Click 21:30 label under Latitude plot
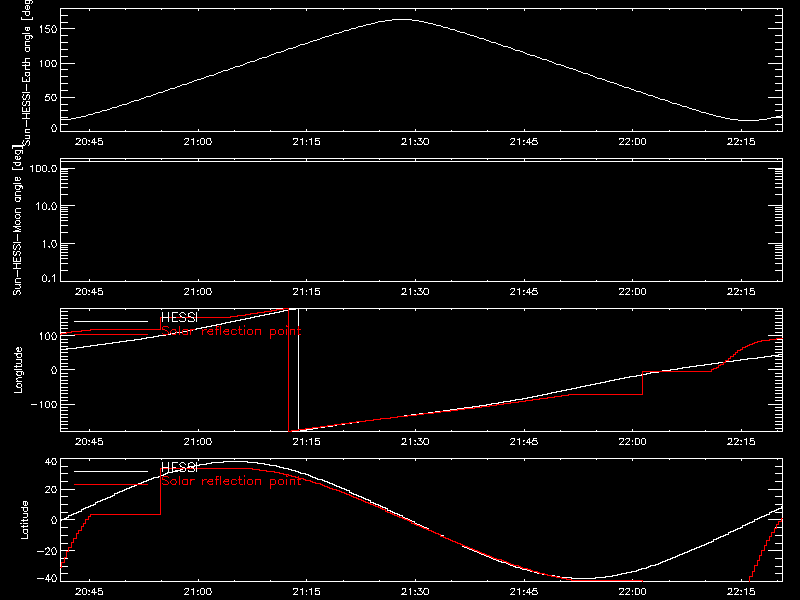Image resolution: width=800 pixels, height=600 pixels. [x=415, y=592]
